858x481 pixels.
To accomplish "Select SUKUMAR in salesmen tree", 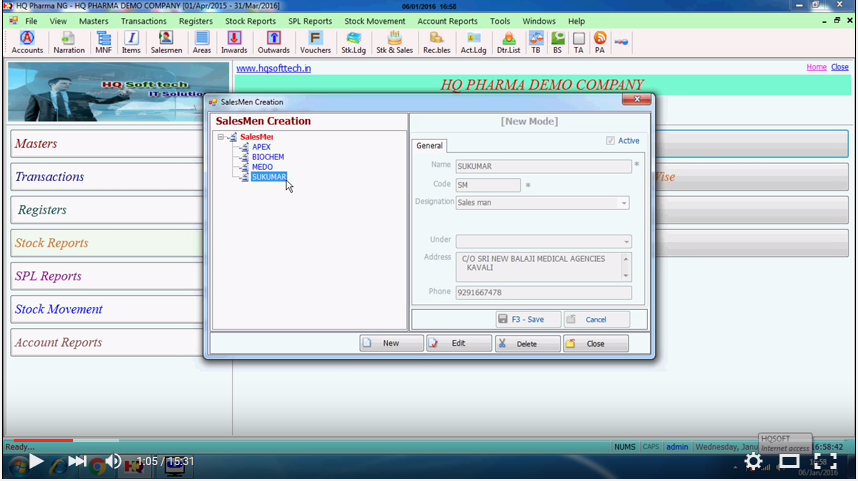I will point(269,177).
